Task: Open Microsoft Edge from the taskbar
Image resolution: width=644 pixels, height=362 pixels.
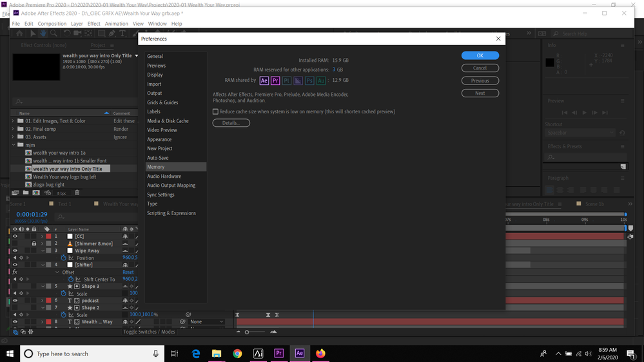Action: [x=196, y=354]
